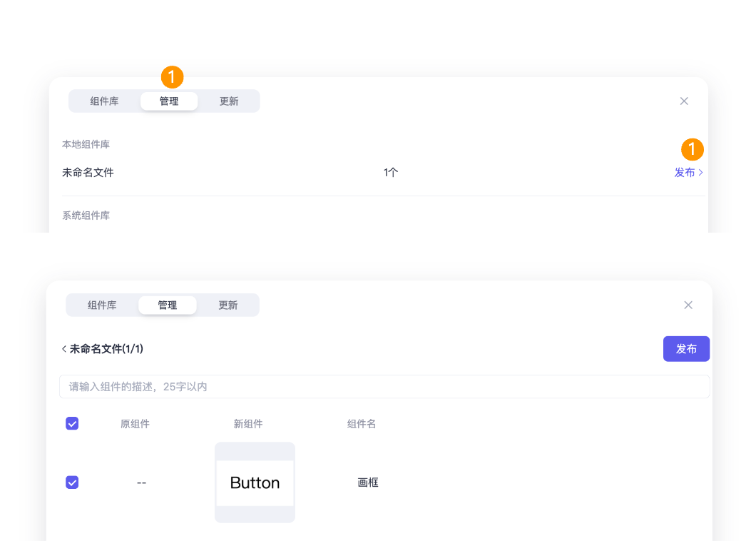Image resolution: width=756 pixels, height=541 pixels.
Task: Click the 画框 component name text
Action: [368, 482]
